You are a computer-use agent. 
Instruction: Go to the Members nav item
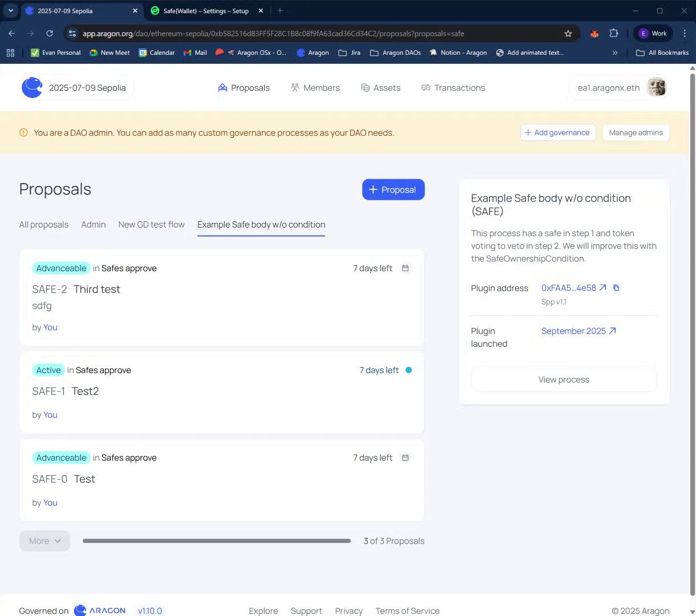(x=315, y=88)
